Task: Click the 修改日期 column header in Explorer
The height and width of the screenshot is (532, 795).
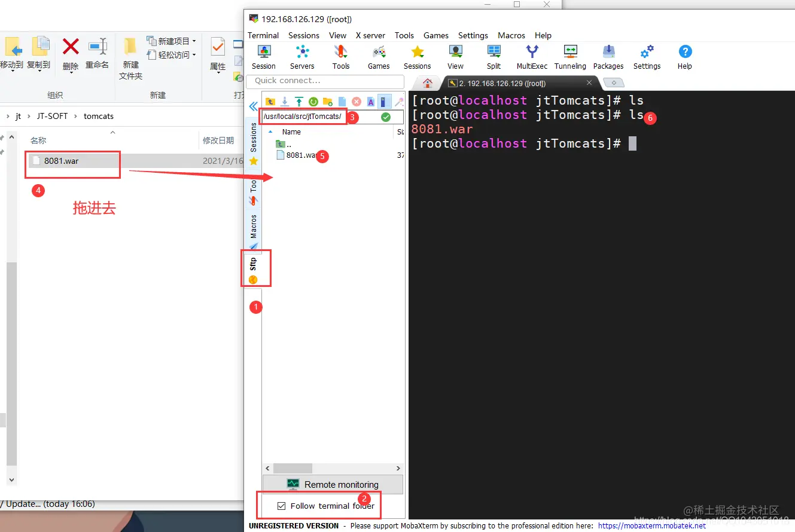Action: 218,140
